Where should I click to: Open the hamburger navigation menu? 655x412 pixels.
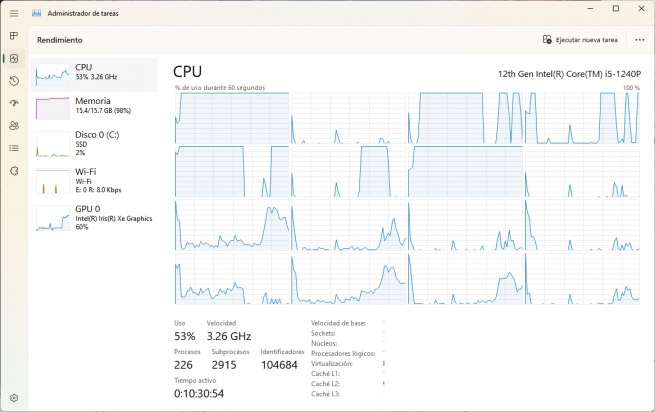click(13, 13)
